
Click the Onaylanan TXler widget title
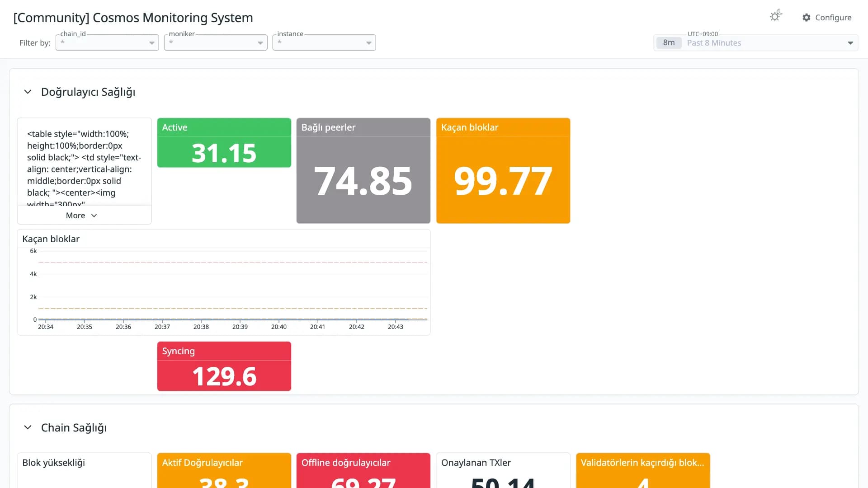[x=476, y=463]
